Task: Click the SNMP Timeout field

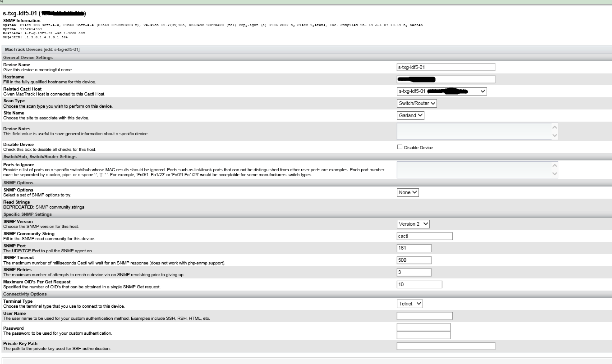Action: [414, 260]
